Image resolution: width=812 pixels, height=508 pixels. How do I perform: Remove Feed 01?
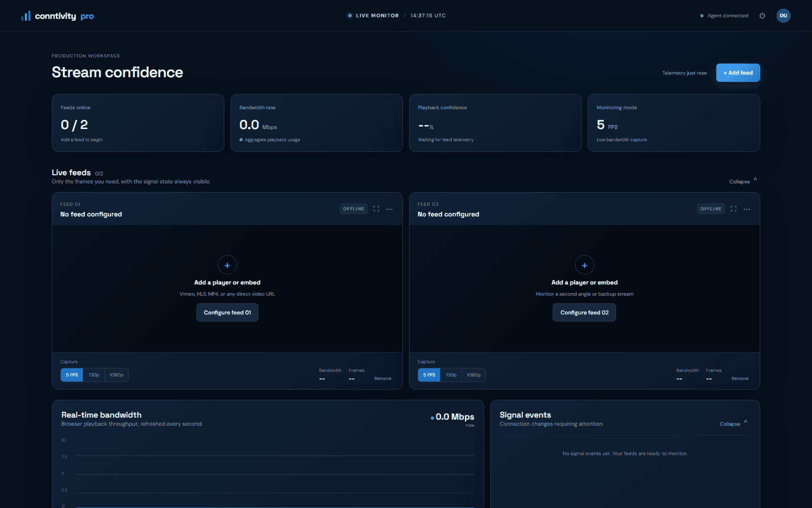tap(383, 378)
